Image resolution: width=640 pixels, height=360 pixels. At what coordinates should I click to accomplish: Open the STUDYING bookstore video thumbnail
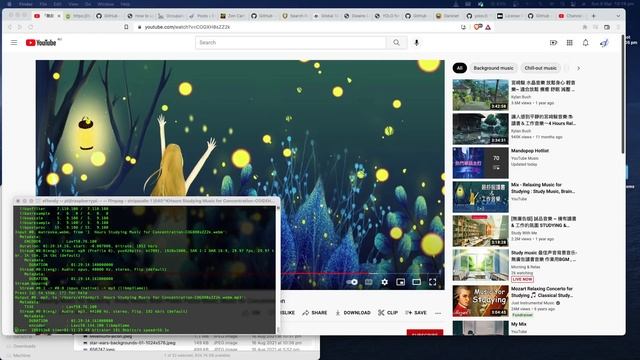click(480, 231)
